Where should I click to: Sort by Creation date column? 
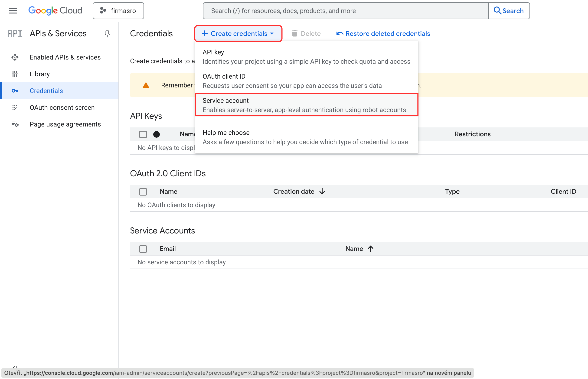pyautogui.click(x=294, y=191)
